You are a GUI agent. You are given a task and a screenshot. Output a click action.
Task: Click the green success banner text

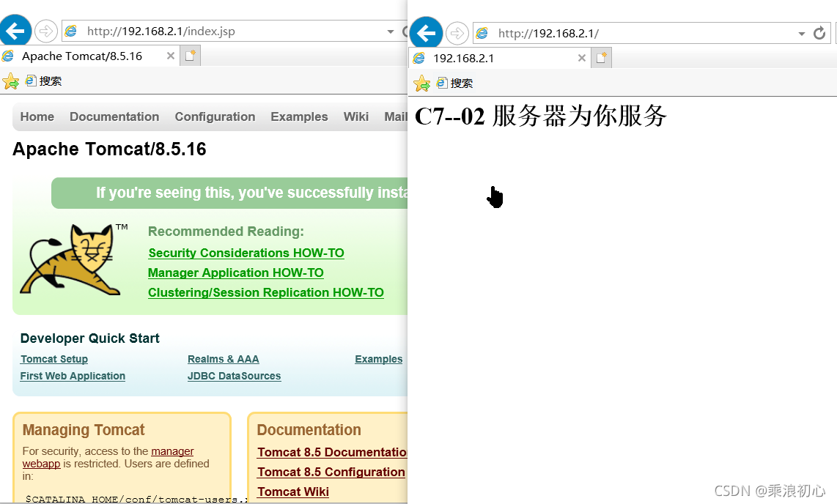[x=251, y=193]
